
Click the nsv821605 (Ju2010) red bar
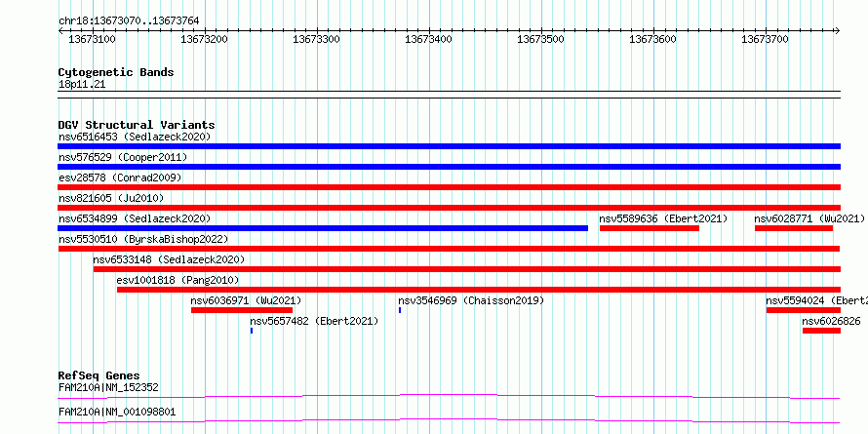point(449,208)
